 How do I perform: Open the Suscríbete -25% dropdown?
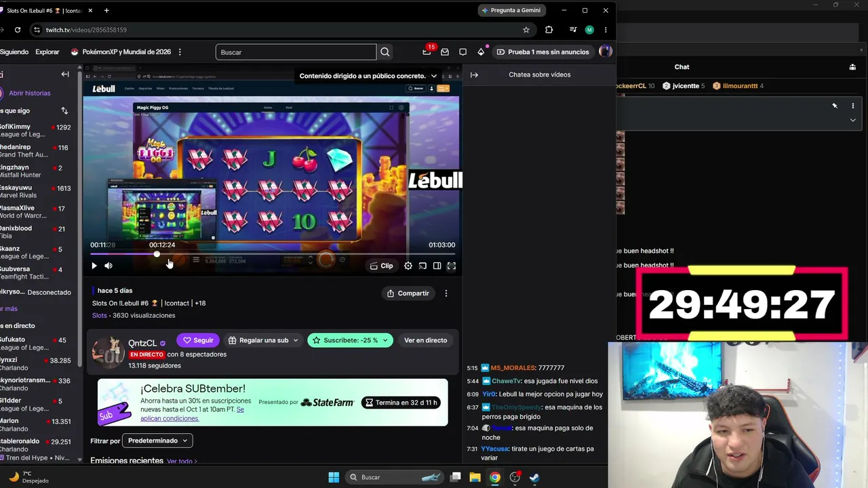coord(350,340)
